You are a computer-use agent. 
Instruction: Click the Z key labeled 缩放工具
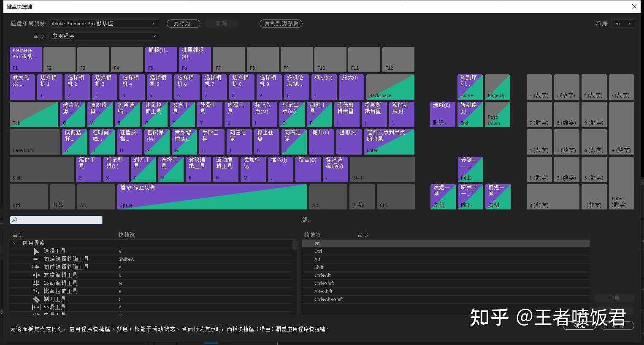point(89,169)
